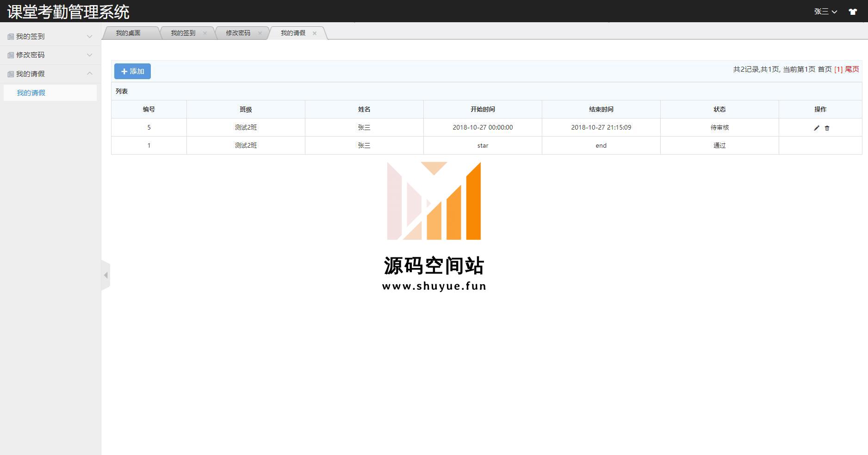This screenshot has height=455, width=868.
Task: Switch to the 修改密码 tab
Action: (x=238, y=33)
